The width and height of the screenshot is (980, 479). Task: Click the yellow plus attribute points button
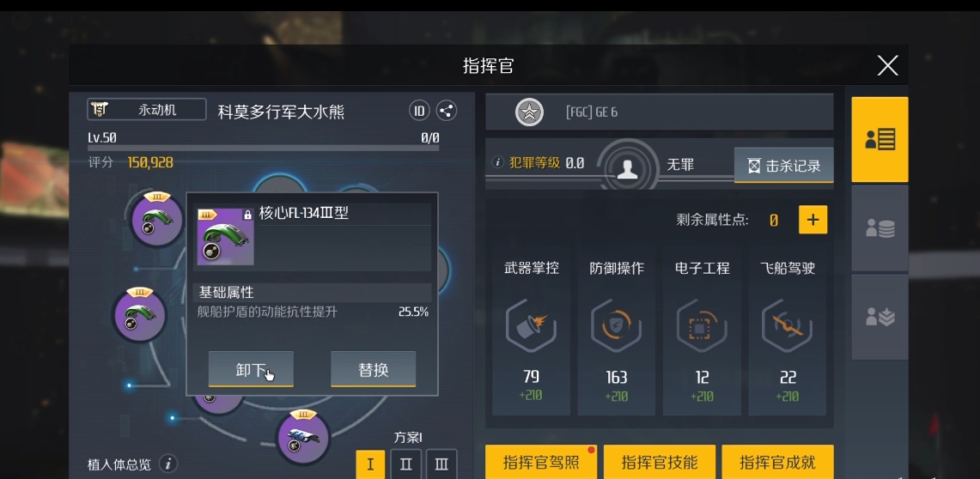(x=813, y=220)
